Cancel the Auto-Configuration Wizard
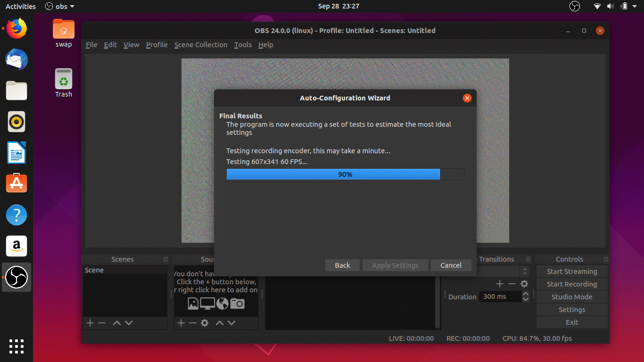 click(451, 265)
